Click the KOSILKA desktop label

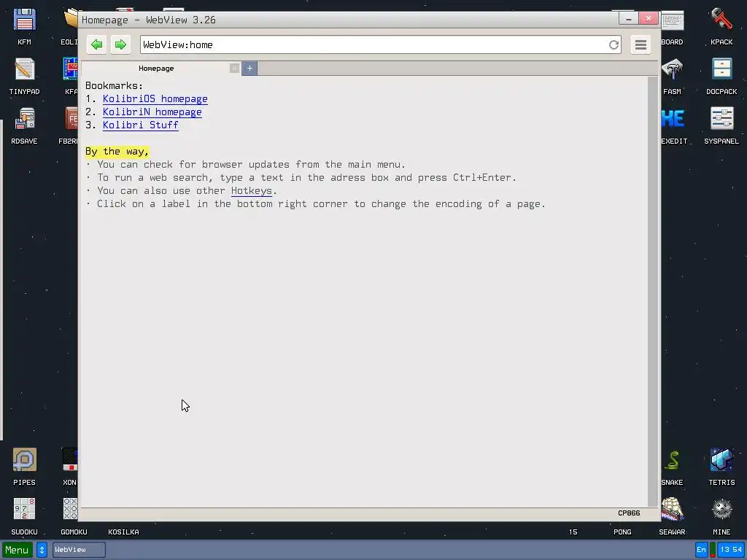coord(123,532)
